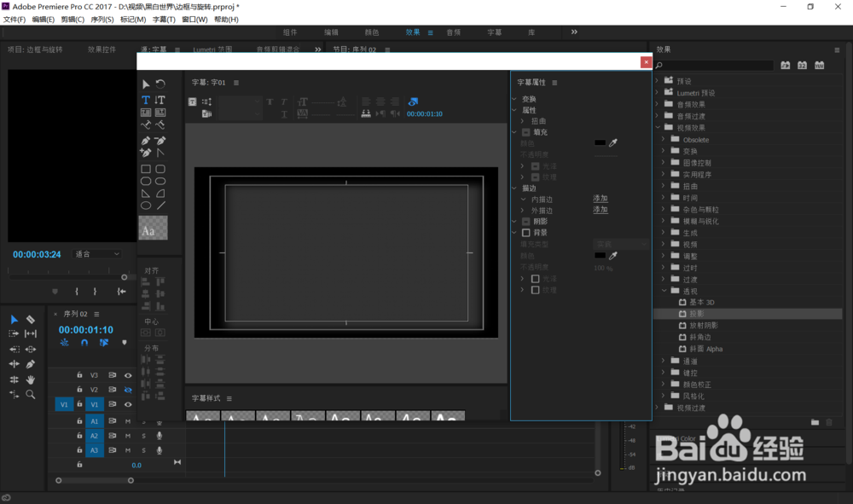Select the timeline Zoom magnifier tool
This screenshot has height=504, width=853.
[31, 395]
